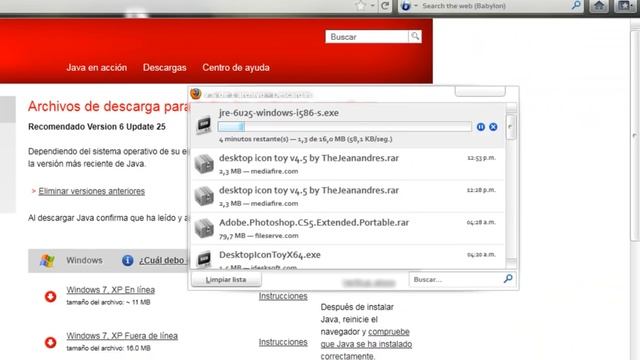Click the browser search bar magnifier
The width and height of the screenshot is (640, 360).
coord(576,5)
